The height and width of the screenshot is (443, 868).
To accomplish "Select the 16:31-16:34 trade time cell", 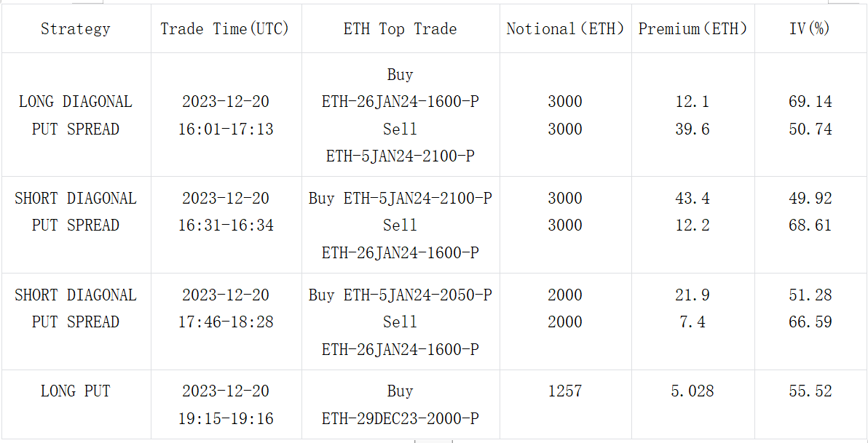I will (x=226, y=226).
